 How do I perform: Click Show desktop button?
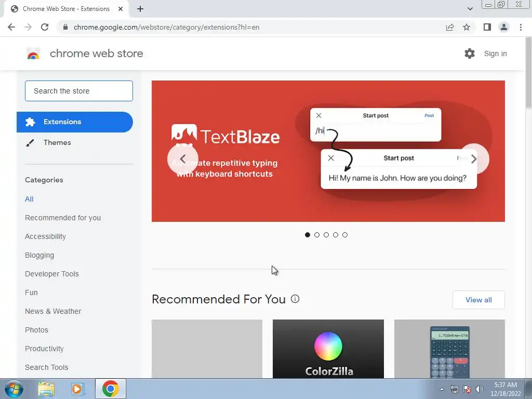pos(528,389)
